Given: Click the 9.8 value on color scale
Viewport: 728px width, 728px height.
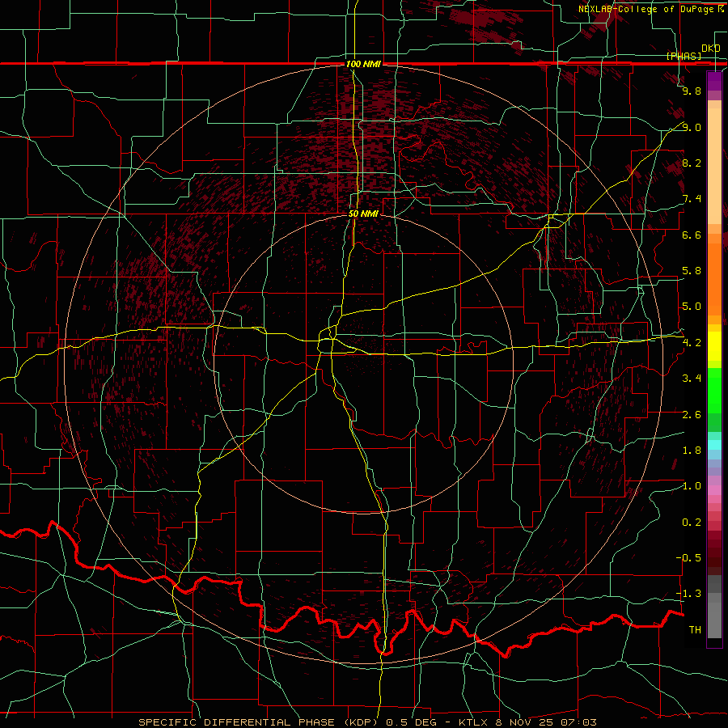Looking at the screenshot, I should 692,91.
